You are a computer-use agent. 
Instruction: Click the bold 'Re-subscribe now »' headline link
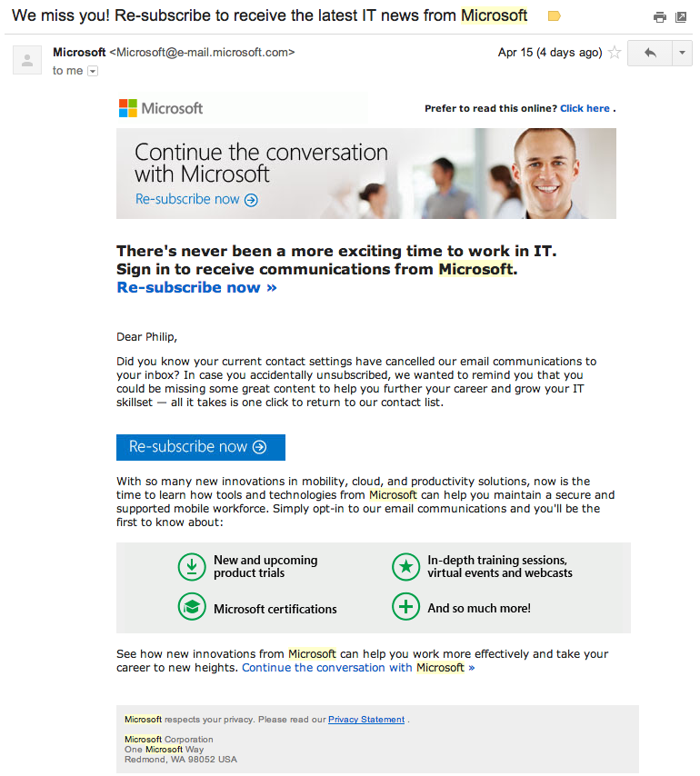(x=196, y=287)
